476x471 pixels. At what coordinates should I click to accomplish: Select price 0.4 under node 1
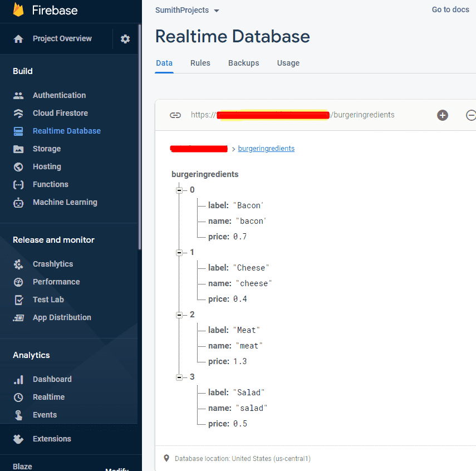pos(240,299)
